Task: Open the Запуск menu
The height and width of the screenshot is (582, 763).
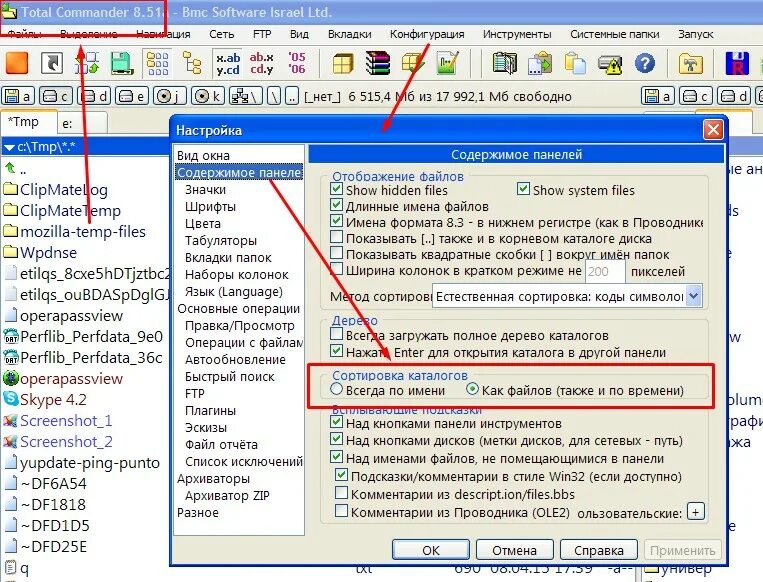Action: pos(695,34)
